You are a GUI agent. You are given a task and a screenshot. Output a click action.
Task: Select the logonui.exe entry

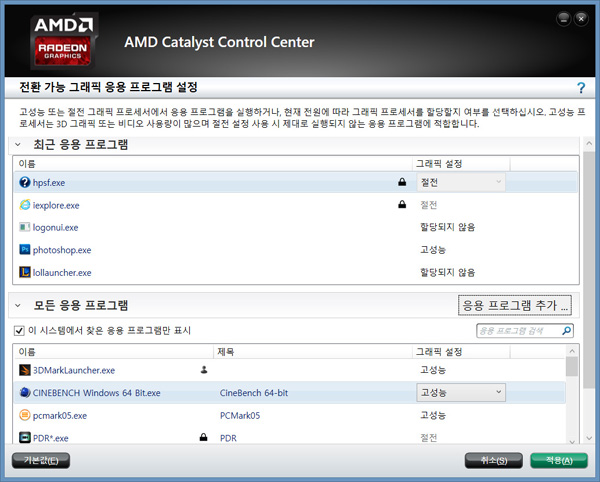[55, 228]
